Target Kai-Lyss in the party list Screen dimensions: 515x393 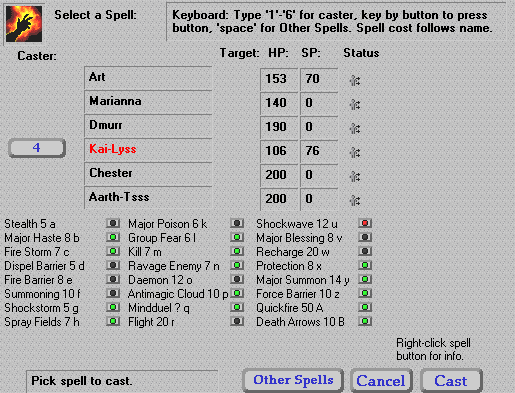click(x=148, y=149)
